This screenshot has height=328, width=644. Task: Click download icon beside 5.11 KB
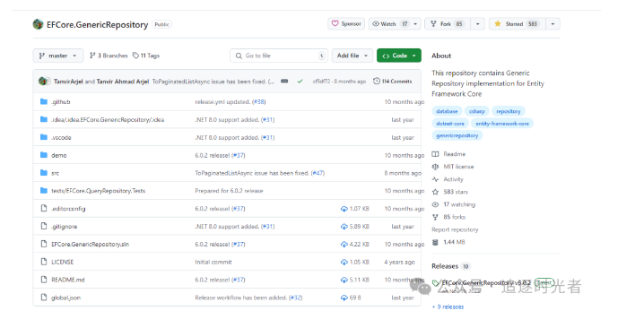point(344,280)
